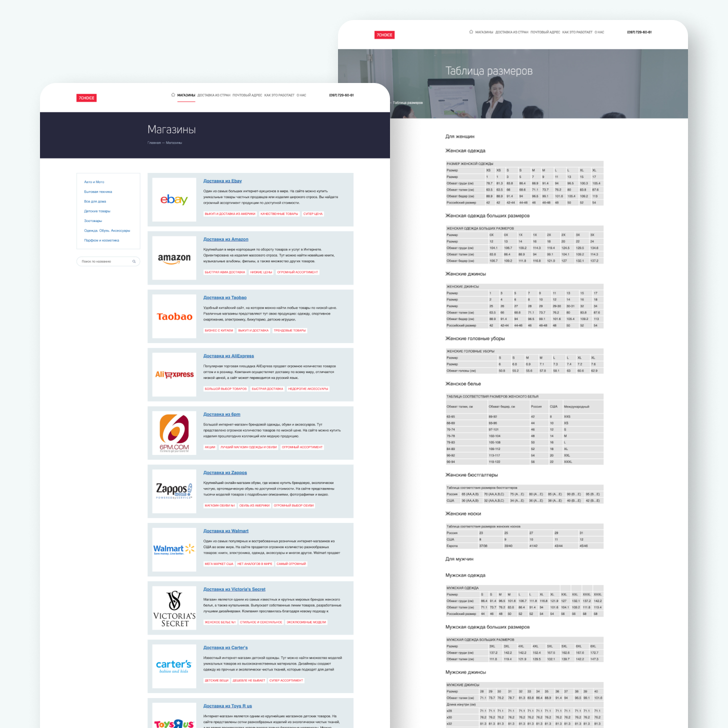Select the "Детские товары" sidebar category
Image resolution: width=728 pixels, height=728 pixels.
[x=97, y=211]
